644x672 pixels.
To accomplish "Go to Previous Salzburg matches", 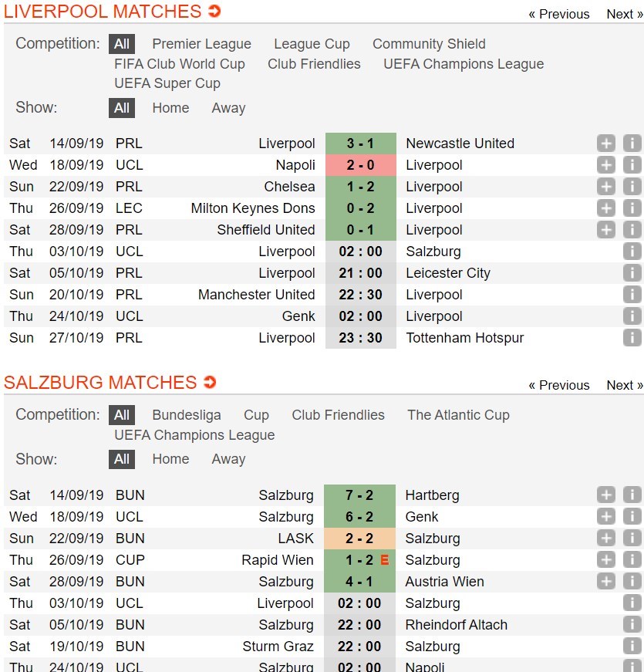I will (558, 385).
